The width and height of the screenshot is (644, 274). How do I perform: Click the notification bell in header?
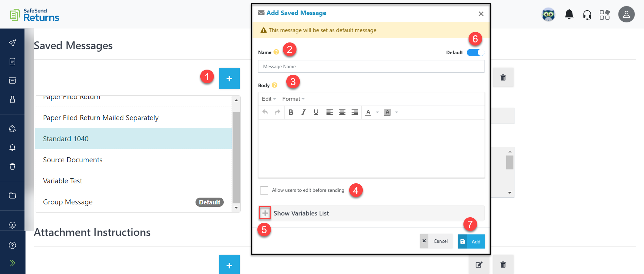[569, 15]
